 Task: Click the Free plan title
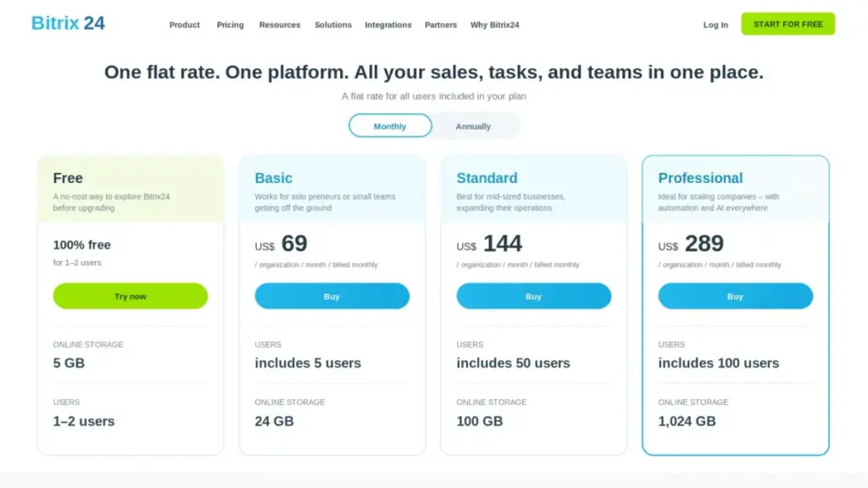click(68, 178)
